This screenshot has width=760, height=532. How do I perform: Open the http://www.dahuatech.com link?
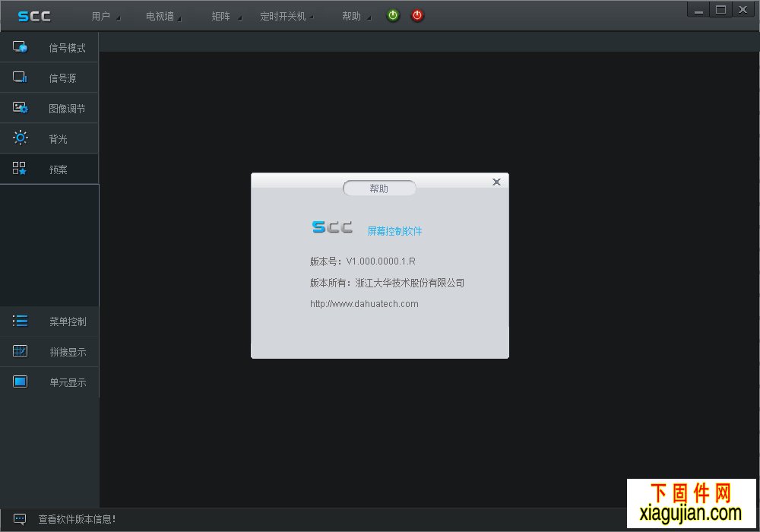click(x=364, y=304)
